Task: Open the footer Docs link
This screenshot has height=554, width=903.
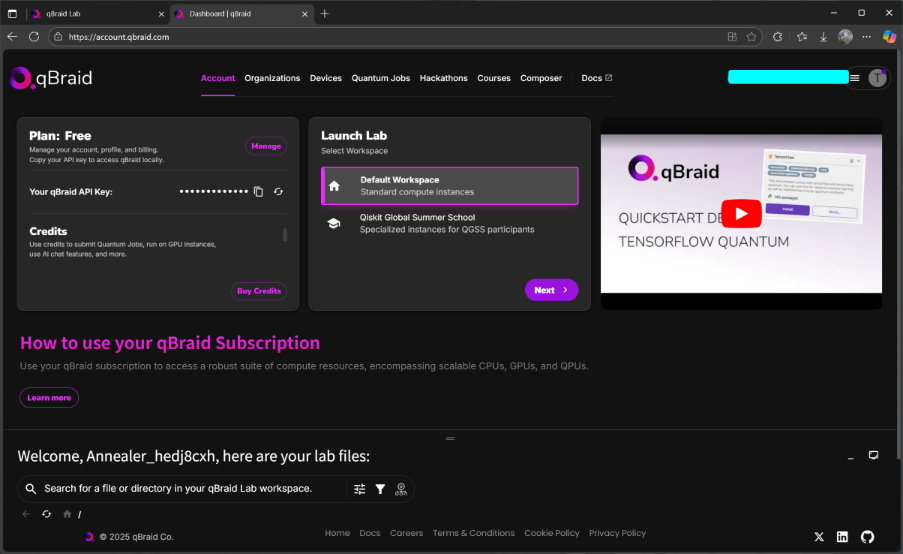Action: (370, 533)
